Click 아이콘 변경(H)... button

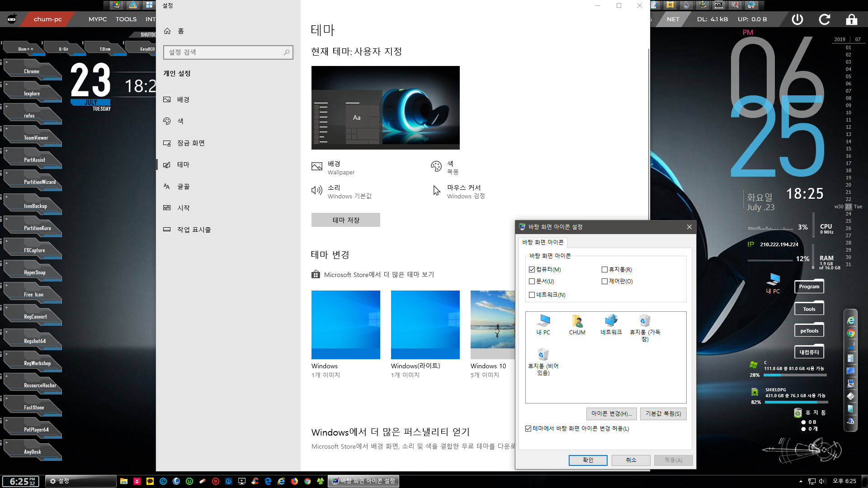click(611, 414)
